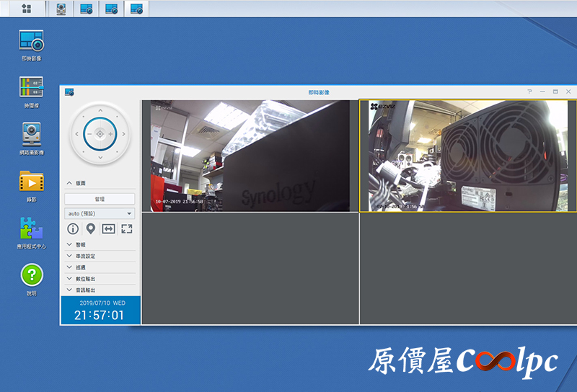
Task: Collapse the 版面 layout section
Action: (100, 183)
